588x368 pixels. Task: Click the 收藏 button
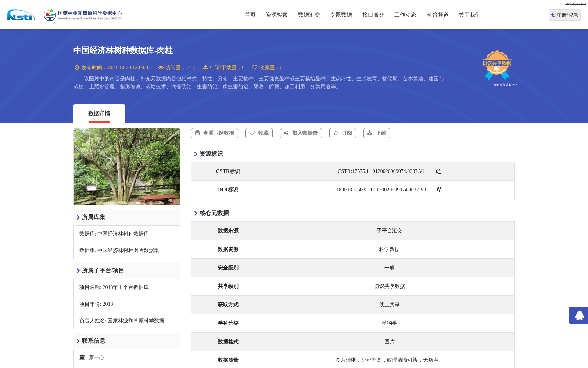[259, 133]
